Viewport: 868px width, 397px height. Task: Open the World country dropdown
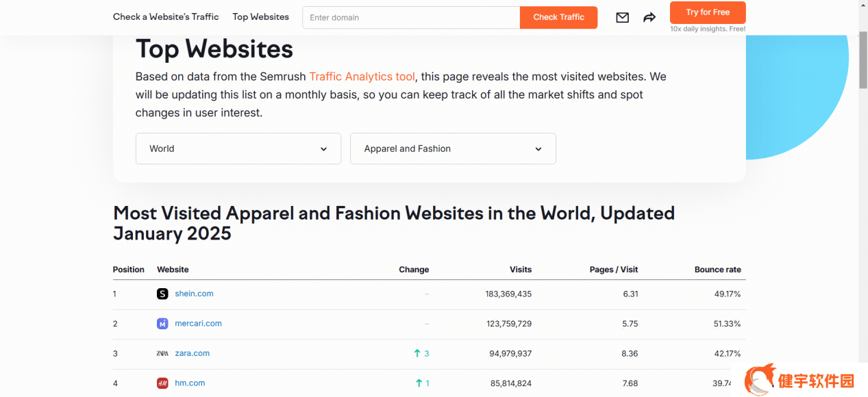click(x=238, y=149)
